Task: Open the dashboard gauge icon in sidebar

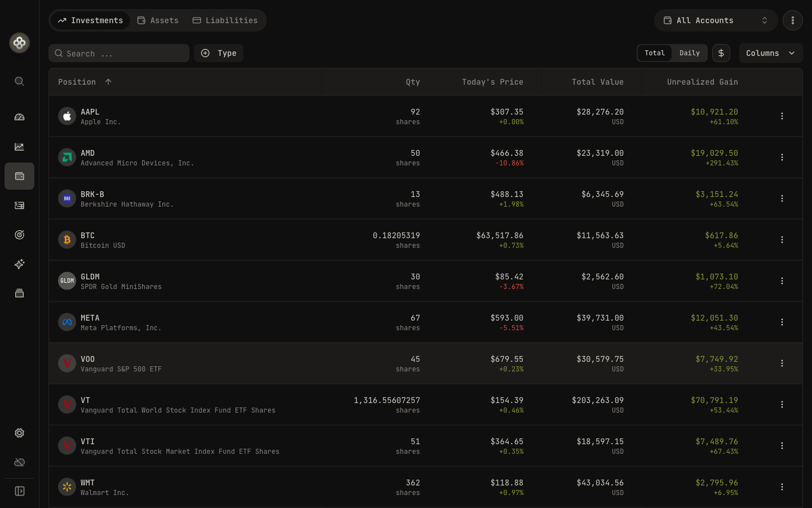Action: click(19, 117)
